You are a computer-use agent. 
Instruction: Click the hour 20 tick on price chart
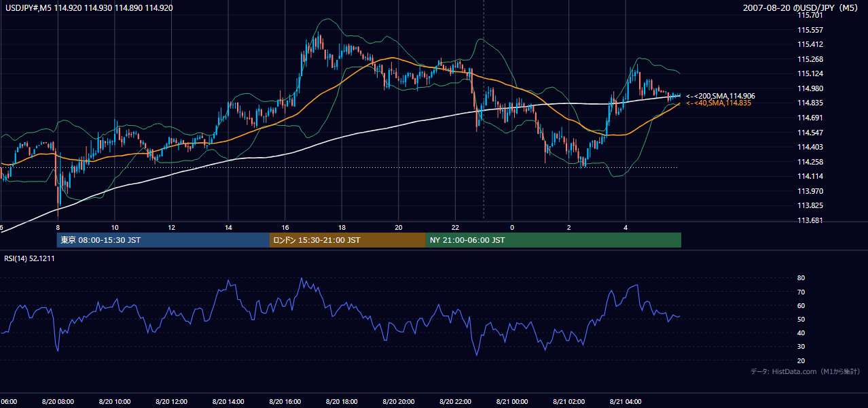point(399,228)
